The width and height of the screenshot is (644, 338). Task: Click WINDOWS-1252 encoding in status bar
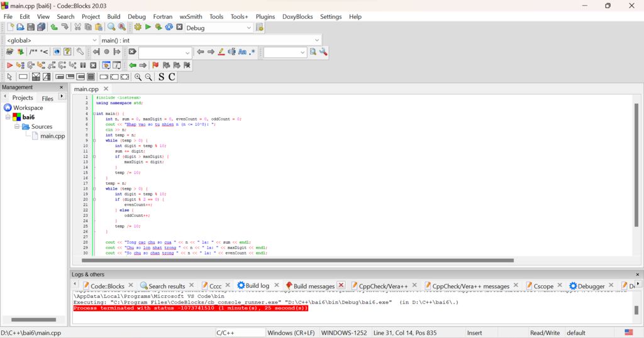click(344, 333)
